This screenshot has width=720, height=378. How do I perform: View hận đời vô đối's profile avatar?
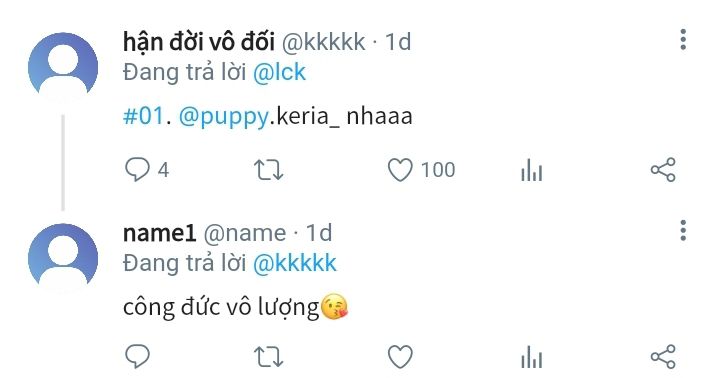point(63,67)
